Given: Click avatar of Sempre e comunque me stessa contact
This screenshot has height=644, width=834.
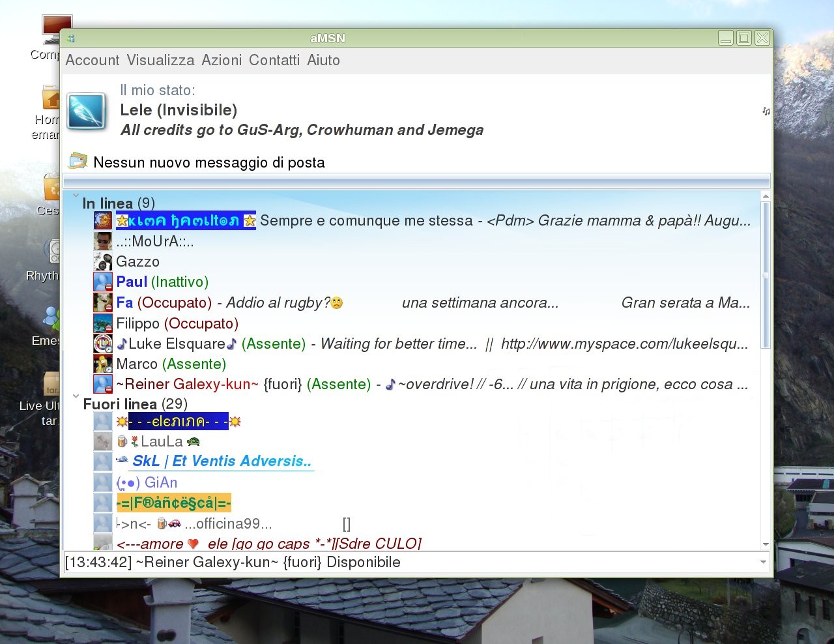Looking at the screenshot, I should tap(103, 221).
